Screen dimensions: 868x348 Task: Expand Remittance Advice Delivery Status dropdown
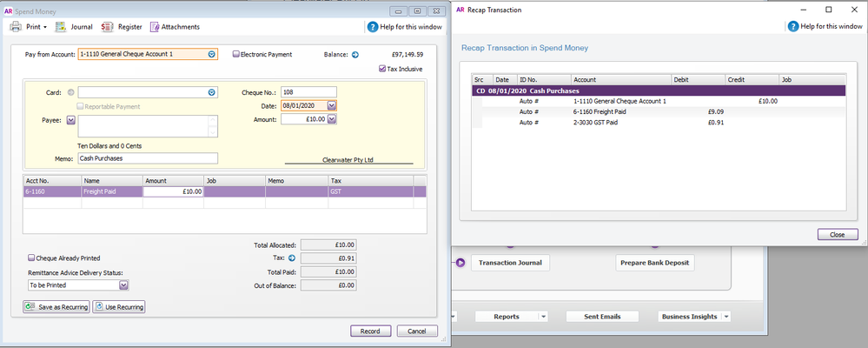coord(123,285)
